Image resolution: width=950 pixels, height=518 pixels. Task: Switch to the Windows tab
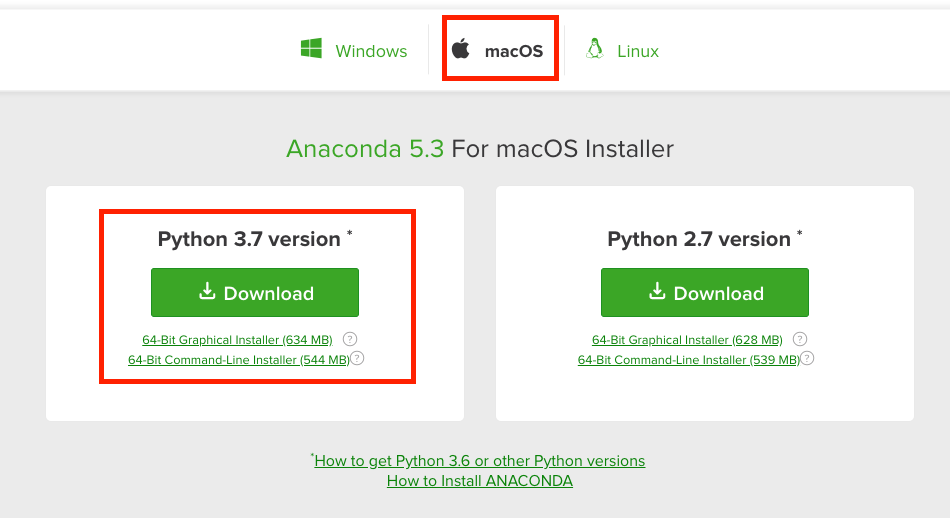pyautogui.click(x=354, y=51)
